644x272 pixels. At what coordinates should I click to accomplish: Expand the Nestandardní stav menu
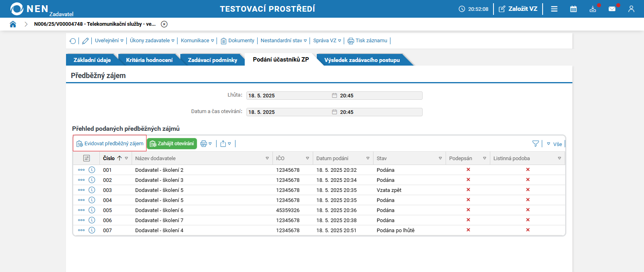284,41
